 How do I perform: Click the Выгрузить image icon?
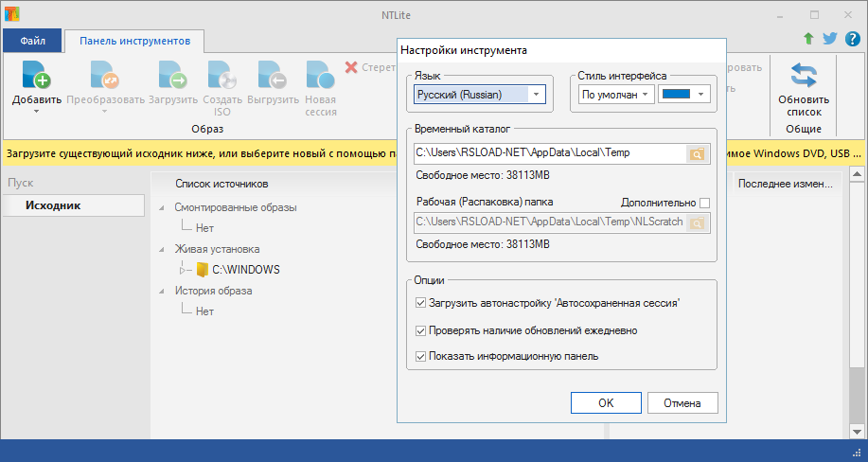[x=273, y=75]
